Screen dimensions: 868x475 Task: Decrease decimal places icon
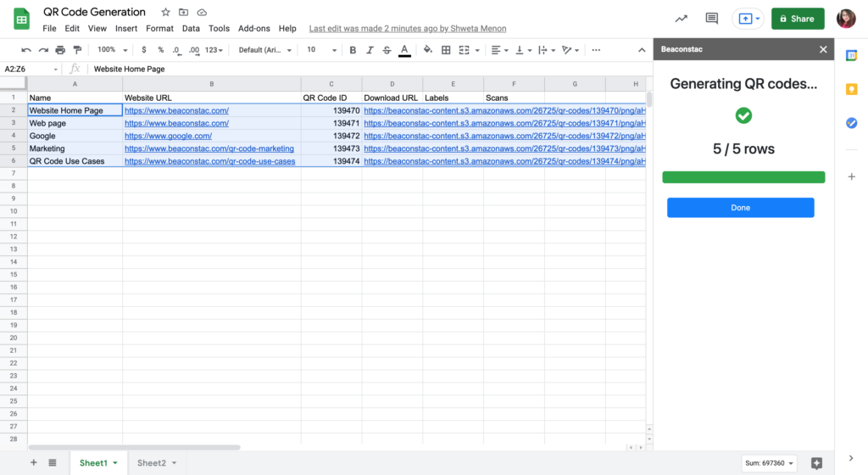(x=176, y=50)
